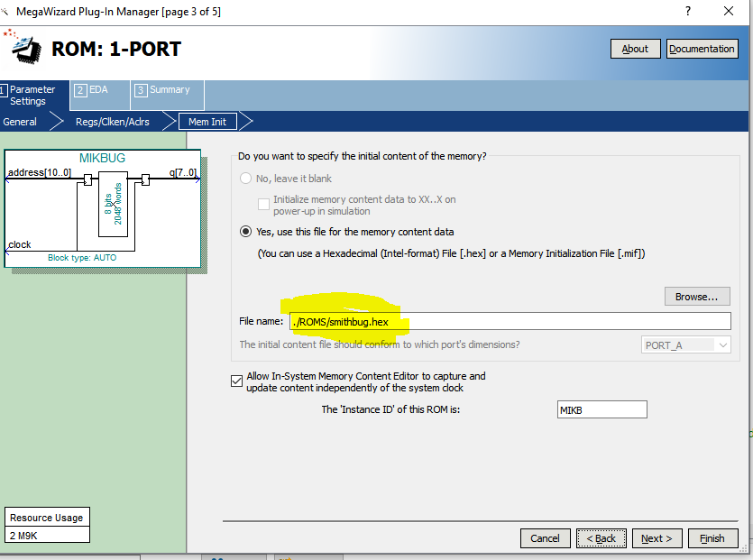Select the Mem Init step
Screen dimensions: 753x560
pyautogui.click(x=207, y=122)
